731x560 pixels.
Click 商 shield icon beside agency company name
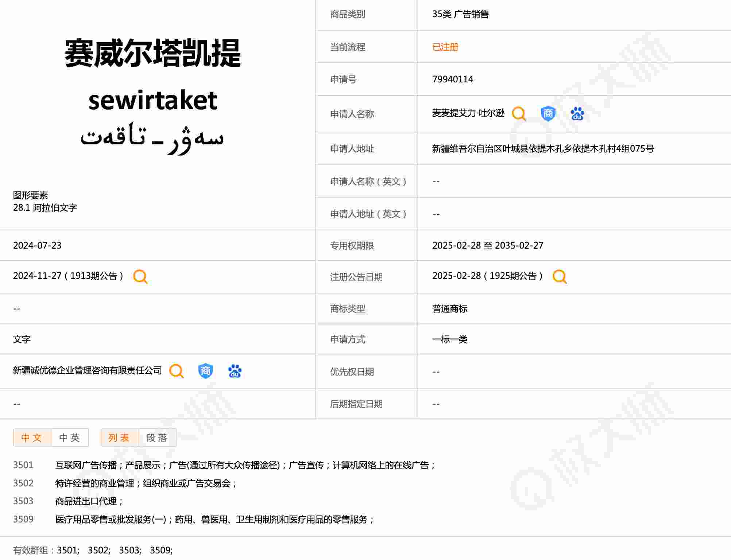(x=206, y=371)
